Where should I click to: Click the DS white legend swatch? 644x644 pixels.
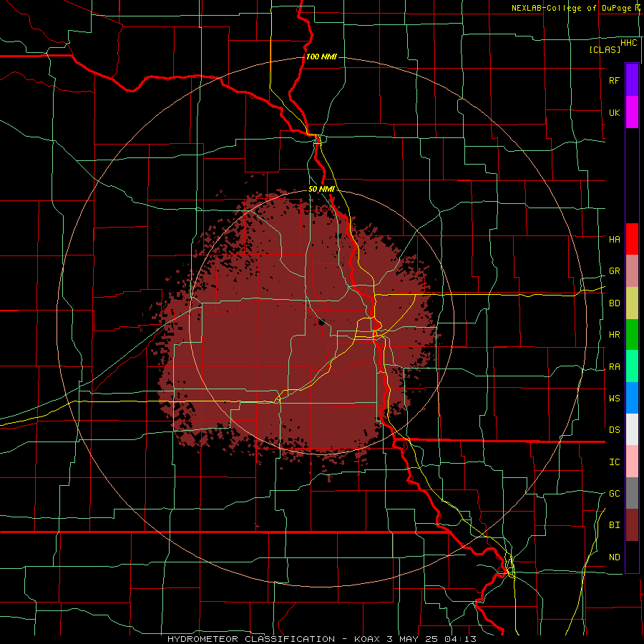pos(632,429)
